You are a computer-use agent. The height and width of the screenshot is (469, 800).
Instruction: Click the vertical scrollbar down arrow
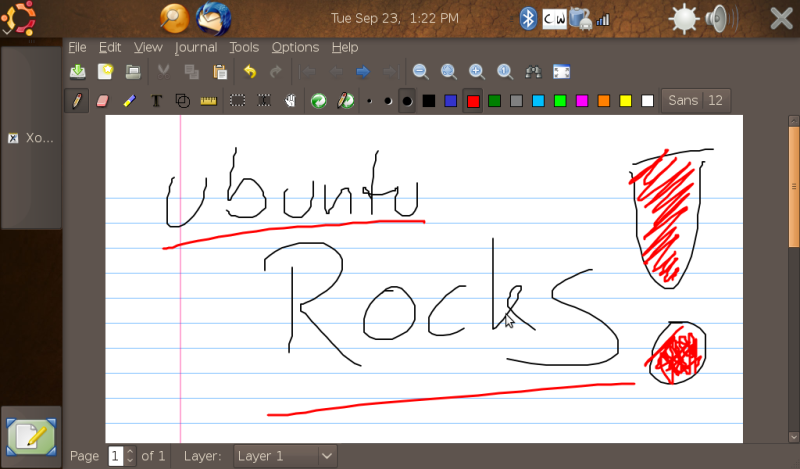pos(793,437)
